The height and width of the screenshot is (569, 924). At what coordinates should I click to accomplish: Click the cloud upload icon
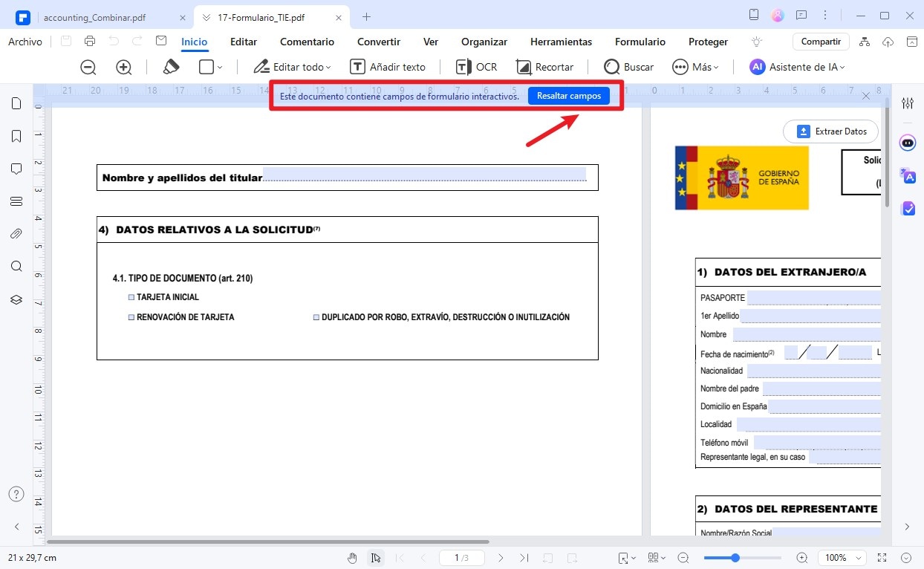[x=888, y=42]
